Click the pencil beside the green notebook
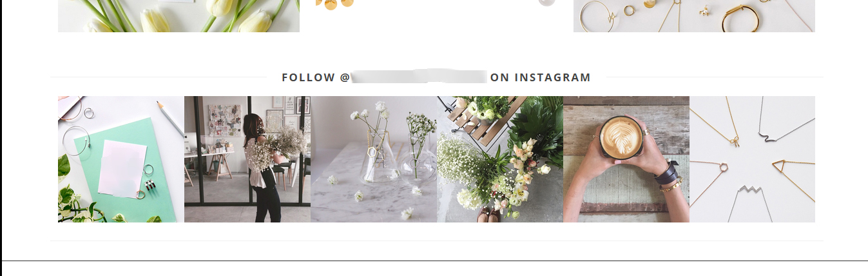This screenshot has height=276, width=868. 171,119
